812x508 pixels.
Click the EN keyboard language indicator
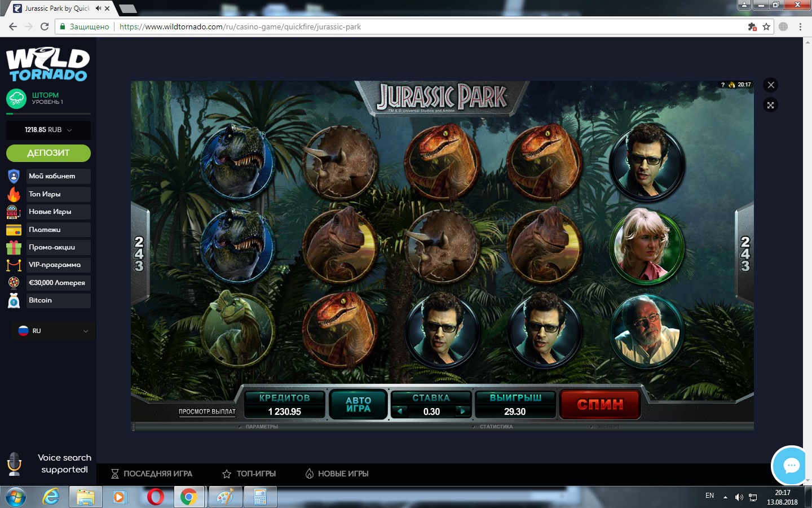pos(709,496)
